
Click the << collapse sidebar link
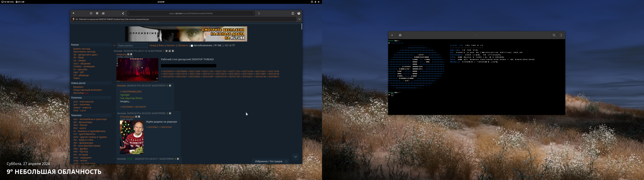pyautogui.click(x=114, y=45)
